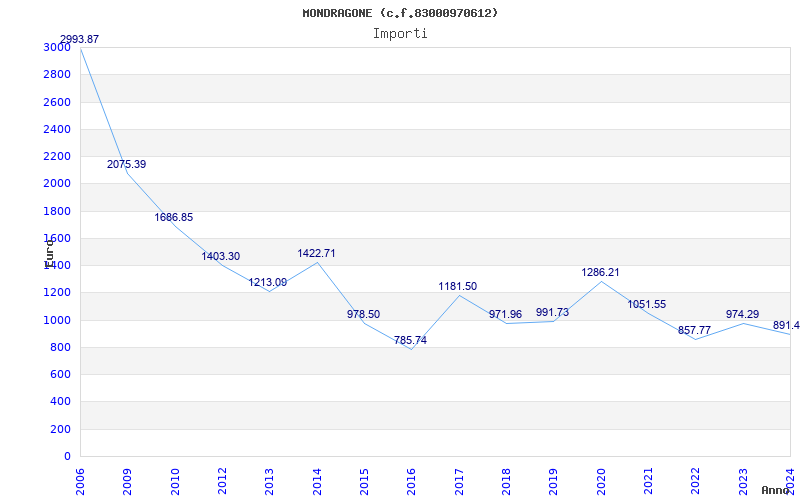Viewport: 800px width, 500px height.
Task: Click the x-axis year 2022
Action: point(696,482)
